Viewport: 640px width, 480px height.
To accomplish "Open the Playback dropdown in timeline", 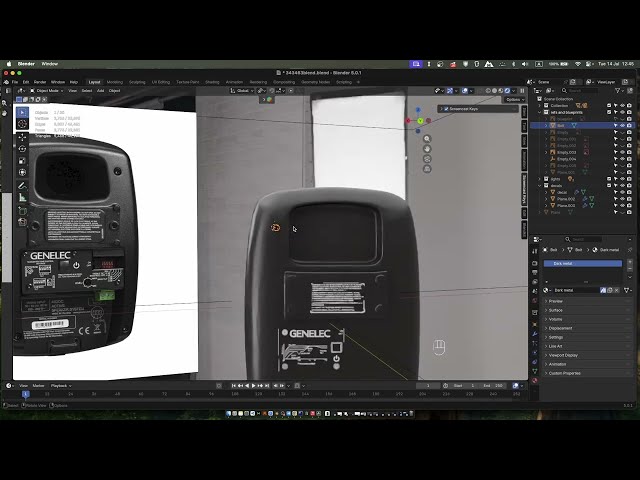I will tap(61, 386).
